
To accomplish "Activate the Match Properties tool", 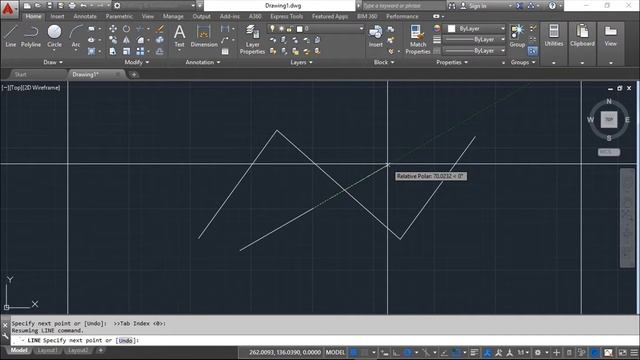I will point(418,39).
